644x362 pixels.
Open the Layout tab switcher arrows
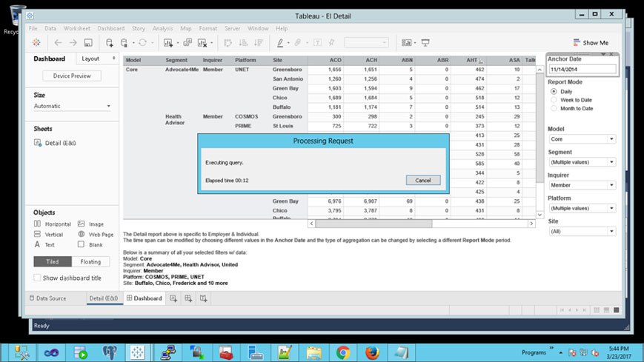(114, 58)
